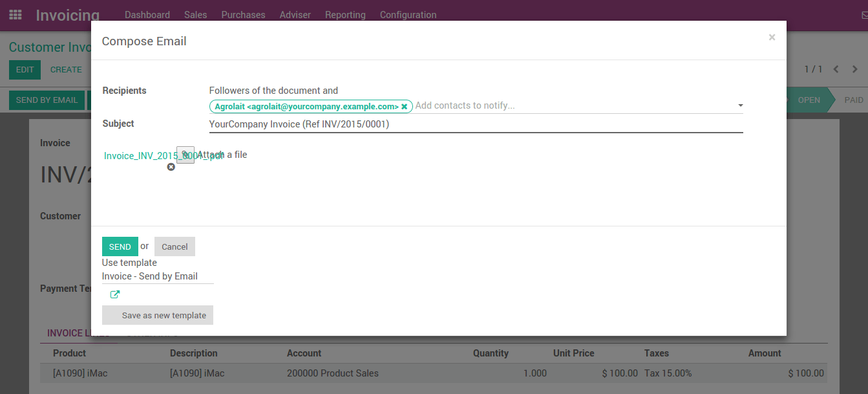This screenshot has width=868, height=394.
Task: Click Save as new template
Action: [x=157, y=315]
